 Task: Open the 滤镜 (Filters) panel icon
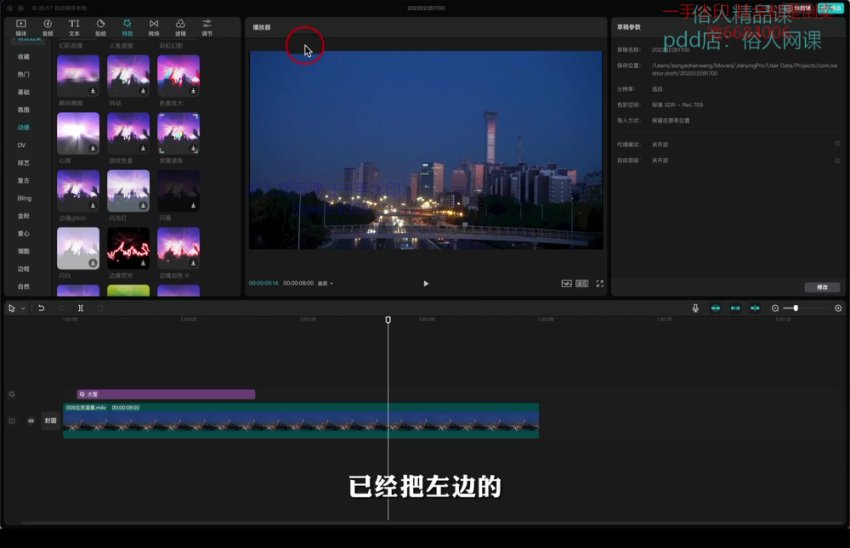pyautogui.click(x=180, y=26)
